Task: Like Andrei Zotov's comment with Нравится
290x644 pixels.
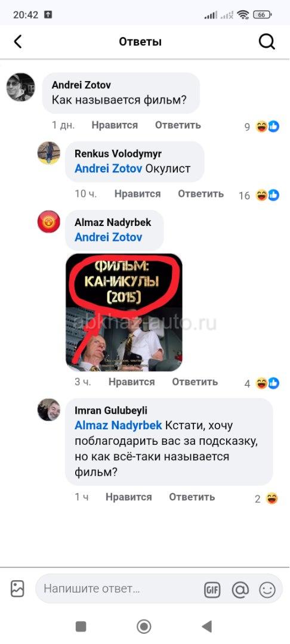Action: [x=115, y=125]
